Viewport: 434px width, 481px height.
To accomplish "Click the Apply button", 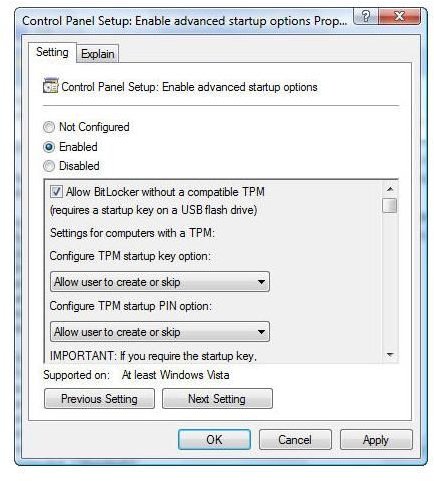I will click(x=376, y=440).
